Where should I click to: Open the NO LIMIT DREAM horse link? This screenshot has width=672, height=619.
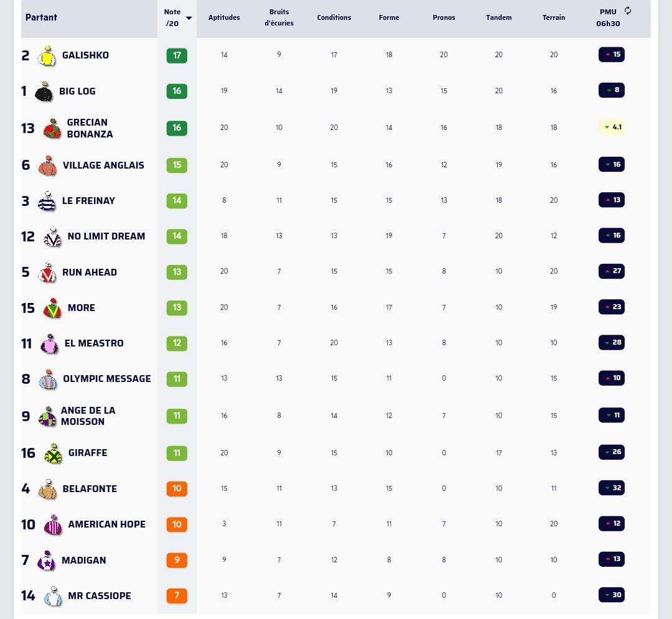pos(106,236)
